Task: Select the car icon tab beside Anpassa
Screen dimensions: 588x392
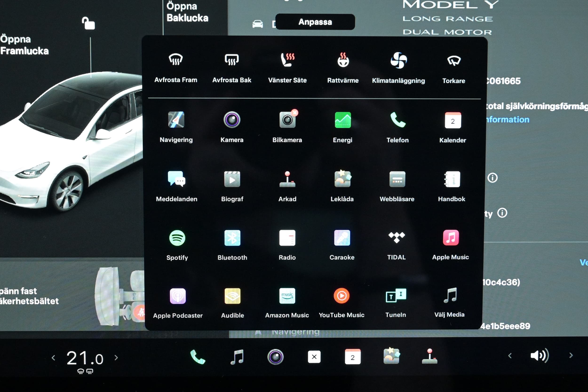Action: 258,24
